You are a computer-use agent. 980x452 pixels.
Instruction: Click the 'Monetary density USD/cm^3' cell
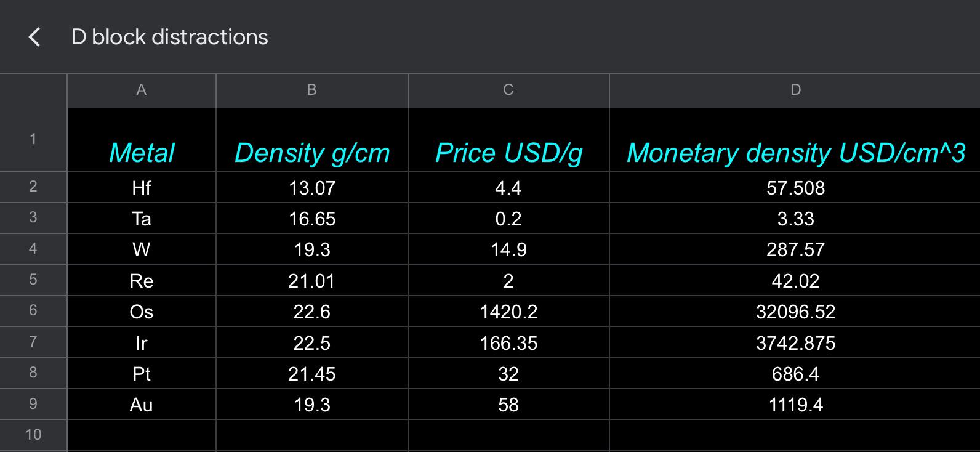[x=795, y=152]
